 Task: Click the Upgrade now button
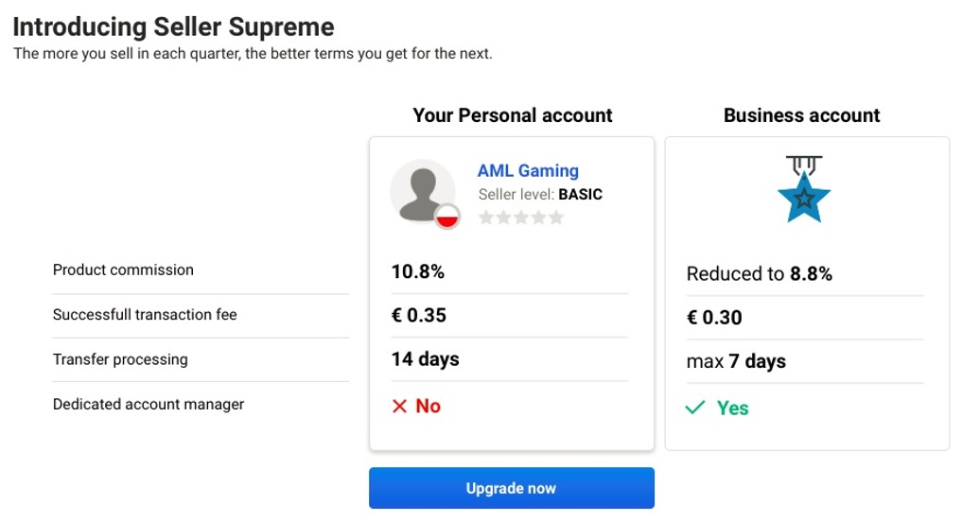511,488
